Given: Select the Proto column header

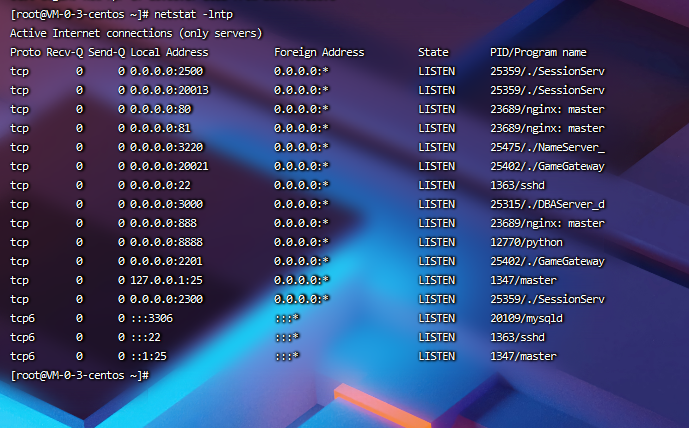Looking at the screenshot, I should 25,52.
